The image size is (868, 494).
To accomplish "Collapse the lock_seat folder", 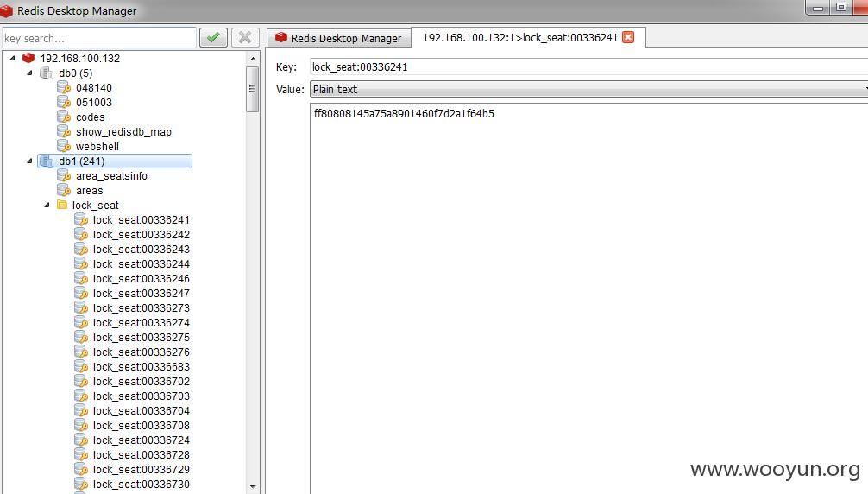I will [47, 205].
